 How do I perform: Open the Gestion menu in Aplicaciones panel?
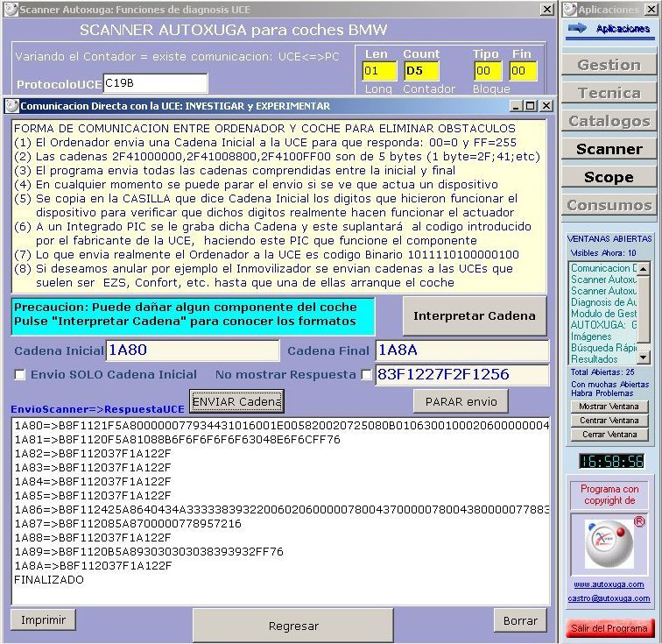pyautogui.click(x=609, y=65)
